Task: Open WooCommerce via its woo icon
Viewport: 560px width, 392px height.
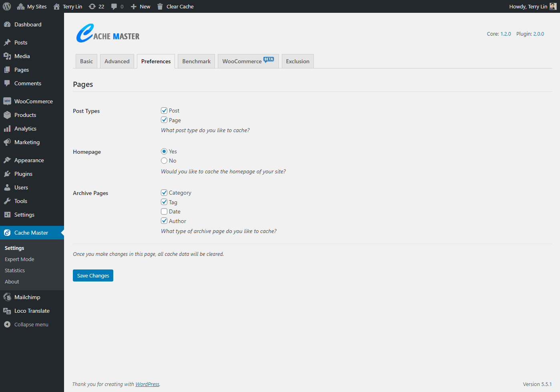Action: tap(7, 101)
